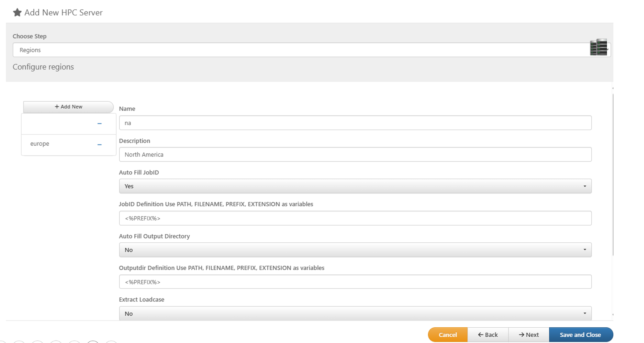644x343 pixels.
Task: Click the server rack icon at right
Action: pyautogui.click(x=598, y=48)
